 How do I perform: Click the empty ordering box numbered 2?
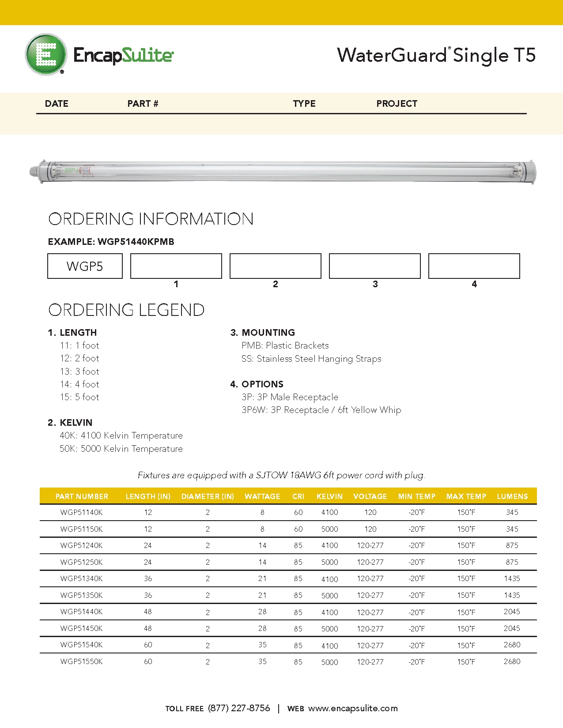pyautogui.click(x=276, y=266)
